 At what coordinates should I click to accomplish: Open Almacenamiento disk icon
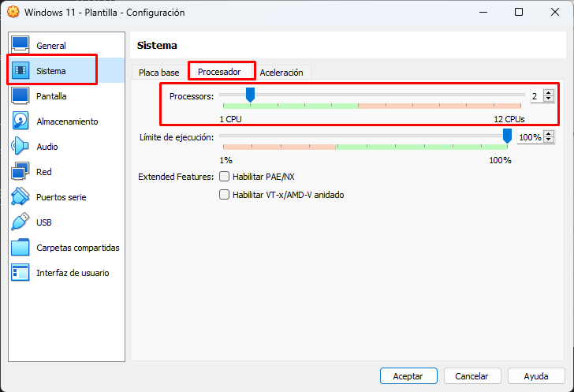click(x=20, y=121)
